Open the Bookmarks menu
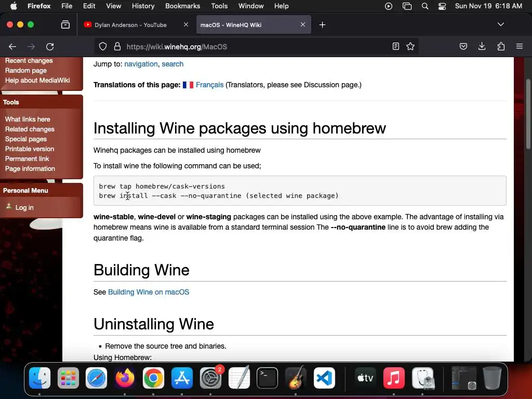532x399 pixels. 182,6
